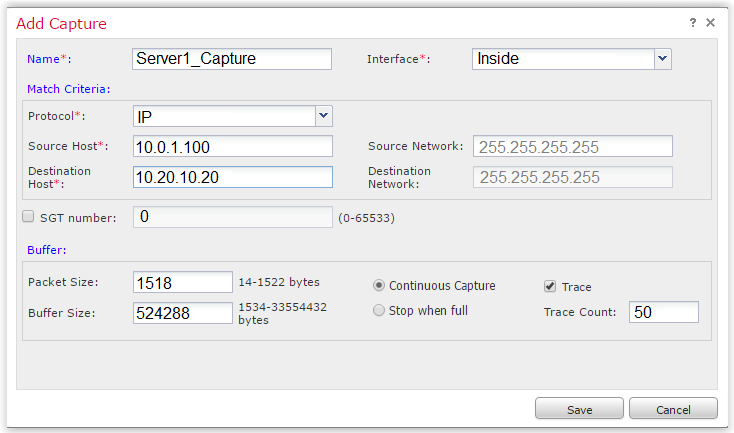Image resolution: width=734 pixels, height=433 pixels.
Task: Click the Destination Network mask field
Action: coord(573,177)
